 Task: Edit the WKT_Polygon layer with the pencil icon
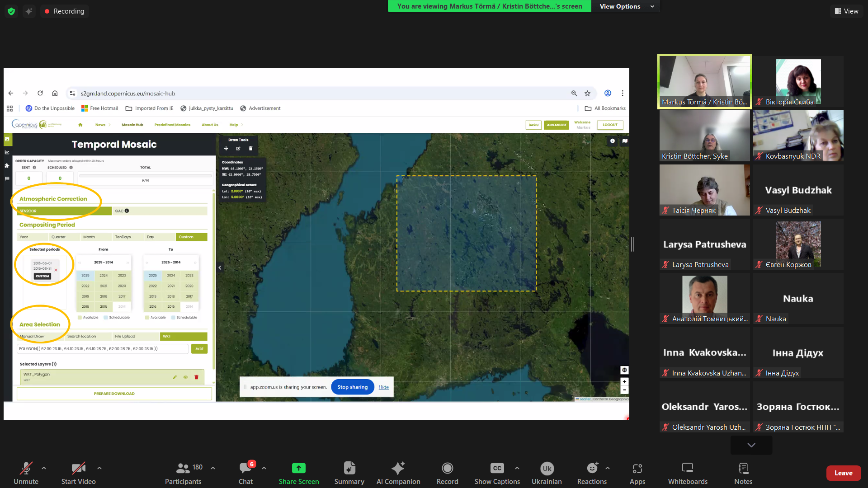[175, 377]
